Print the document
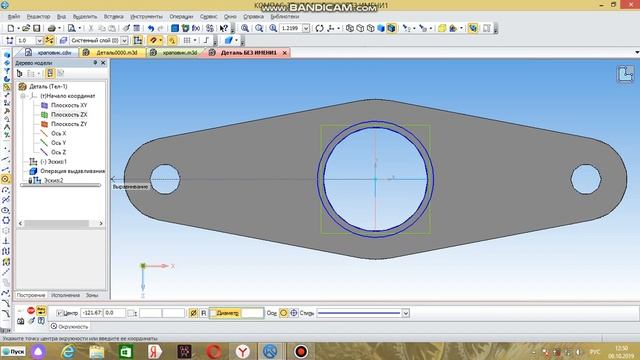 pos(51,28)
